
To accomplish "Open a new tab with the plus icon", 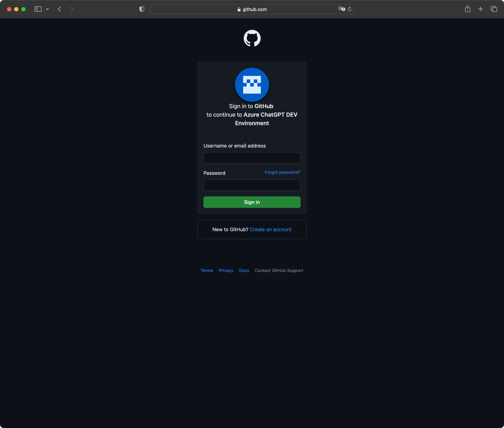I will pyautogui.click(x=480, y=9).
